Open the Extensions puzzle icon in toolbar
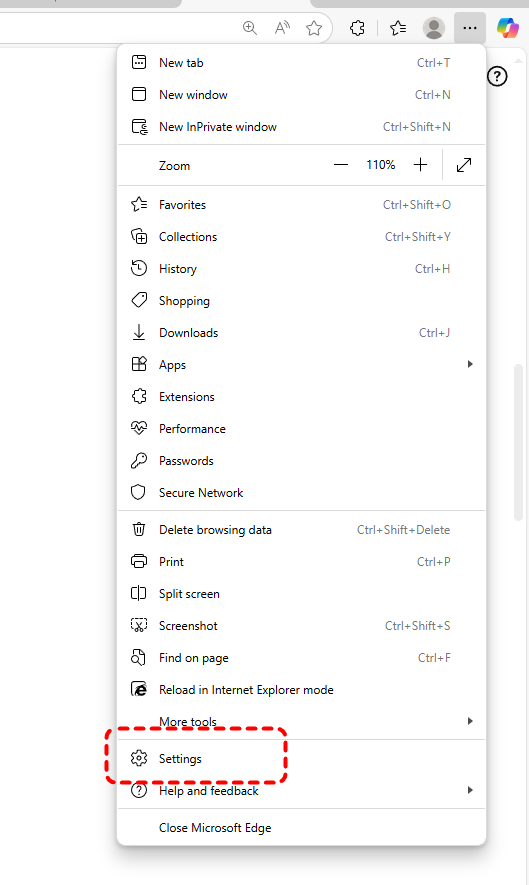 pos(357,28)
